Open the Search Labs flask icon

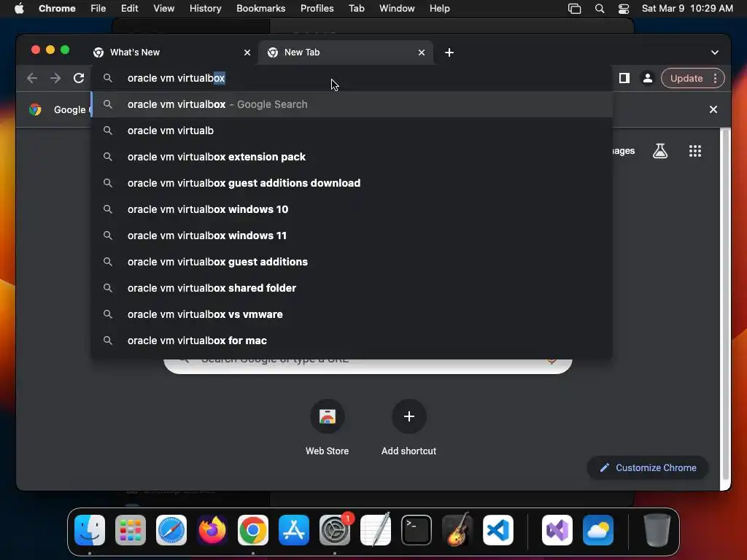click(x=659, y=151)
